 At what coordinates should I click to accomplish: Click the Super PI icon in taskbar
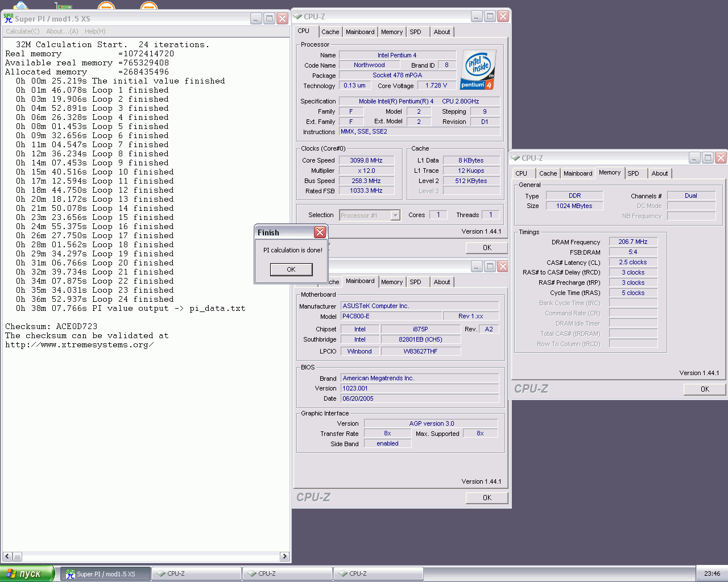71,574
